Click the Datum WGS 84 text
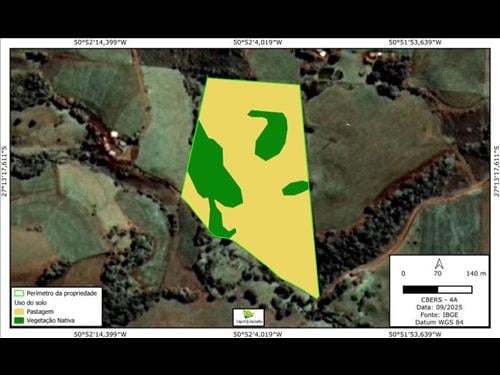 439,322
